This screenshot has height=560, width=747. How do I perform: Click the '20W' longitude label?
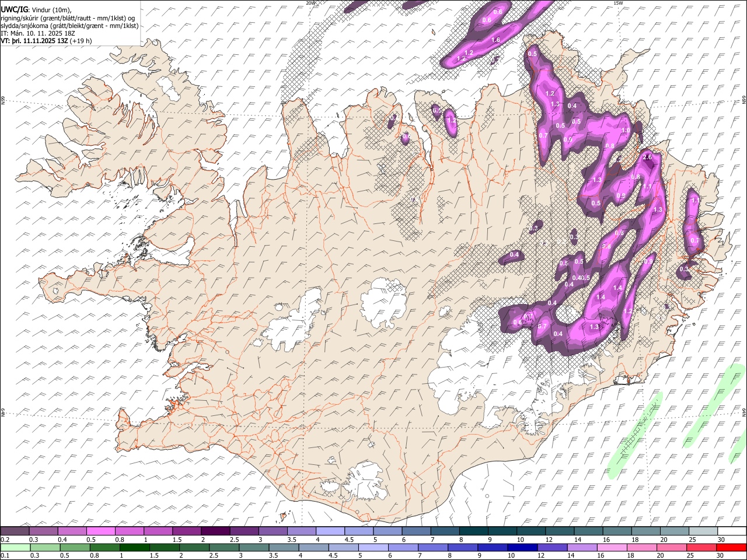pos(310,3)
